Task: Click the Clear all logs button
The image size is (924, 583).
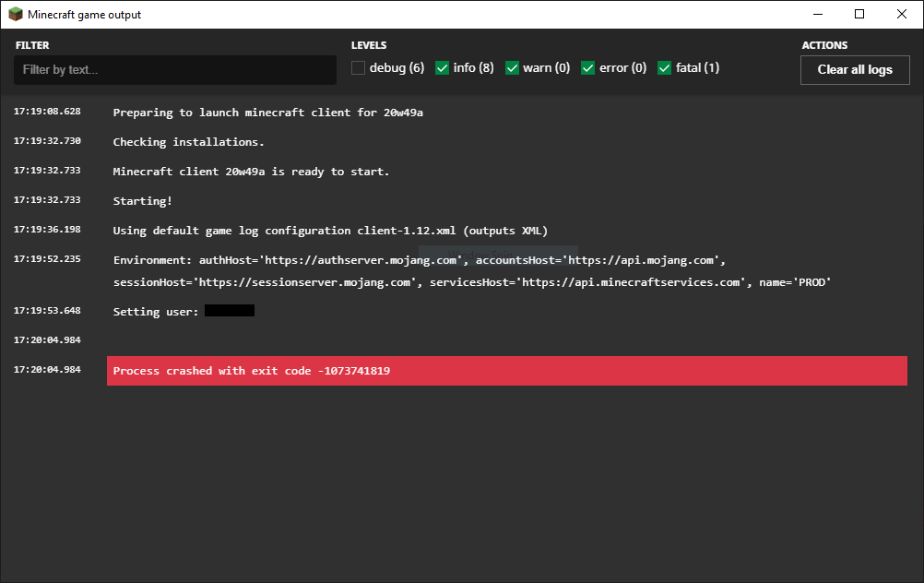Action: pyautogui.click(x=855, y=69)
